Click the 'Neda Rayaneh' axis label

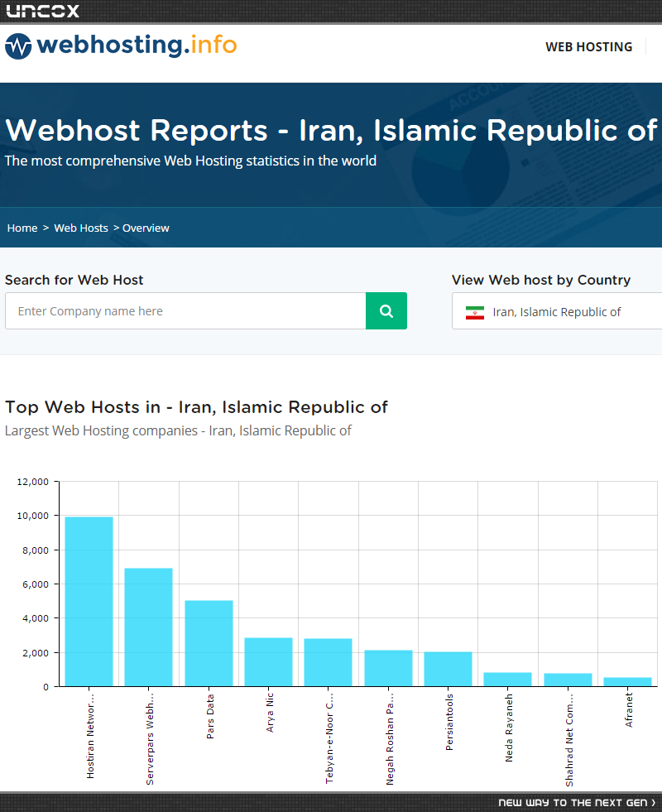point(509,728)
